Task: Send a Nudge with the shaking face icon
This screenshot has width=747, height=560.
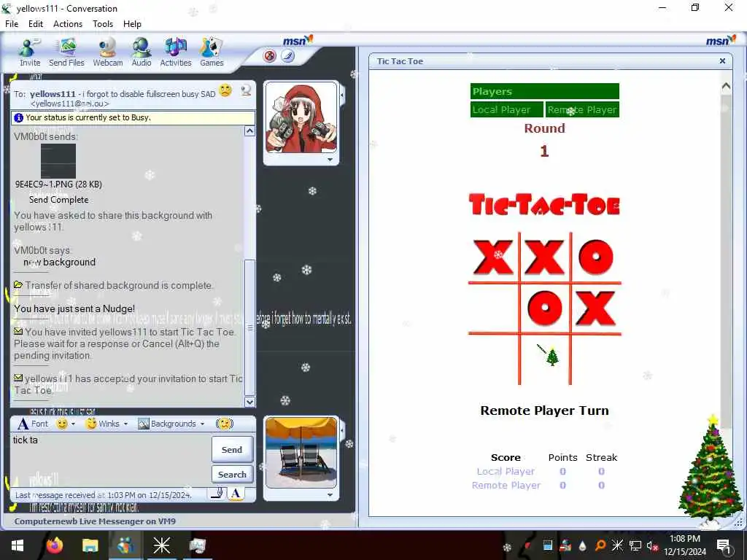Action: click(225, 424)
